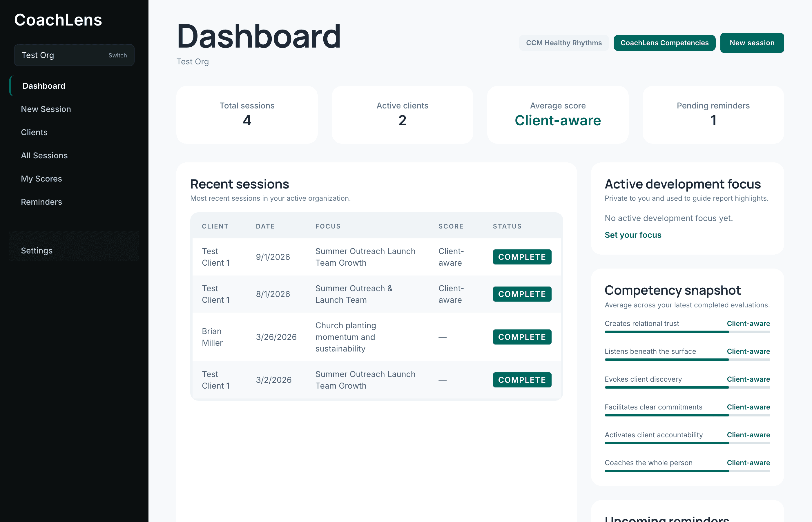
Task: Click the DATE column header
Action: [265, 226]
